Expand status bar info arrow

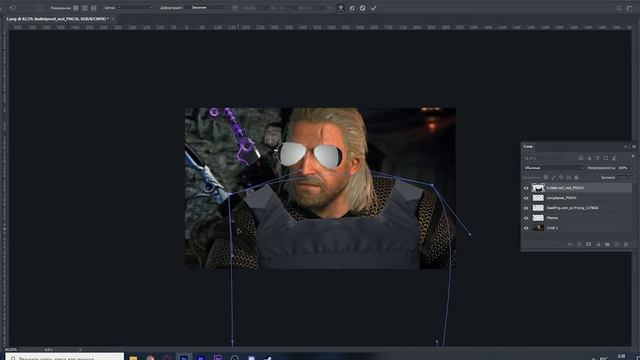(80, 349)
